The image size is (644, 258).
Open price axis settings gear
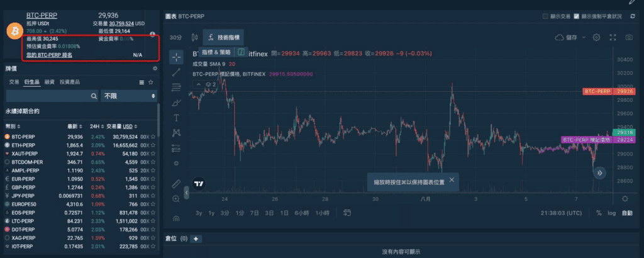pyautogui.click(x=625, y=199)
